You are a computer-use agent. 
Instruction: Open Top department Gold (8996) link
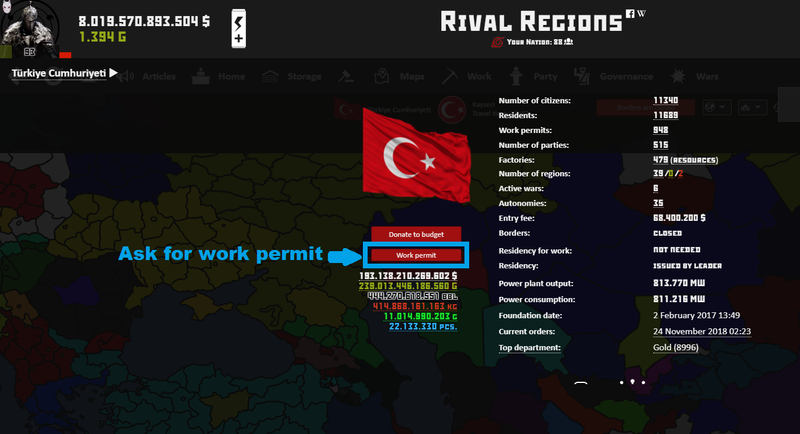tap(676, 347)
